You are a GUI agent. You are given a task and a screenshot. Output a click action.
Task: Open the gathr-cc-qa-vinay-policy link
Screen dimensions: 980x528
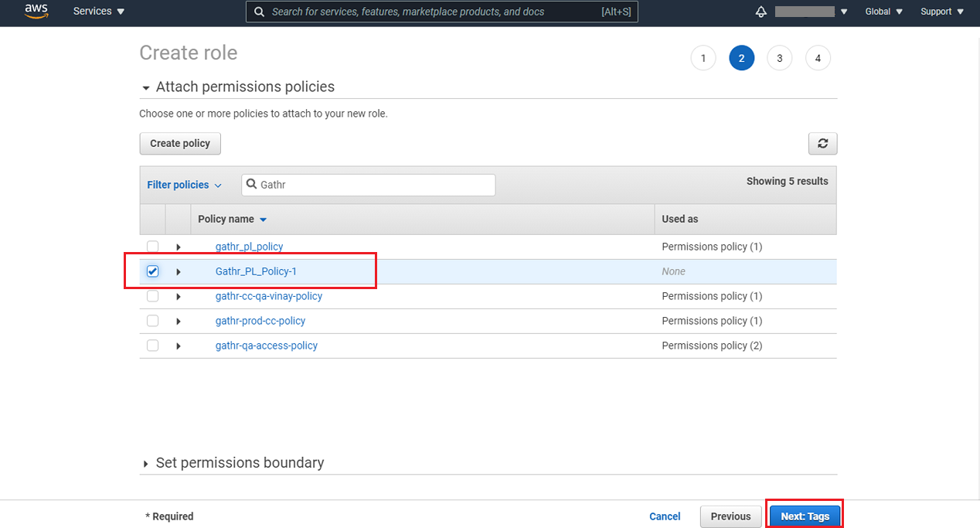(x=268, y=296)
